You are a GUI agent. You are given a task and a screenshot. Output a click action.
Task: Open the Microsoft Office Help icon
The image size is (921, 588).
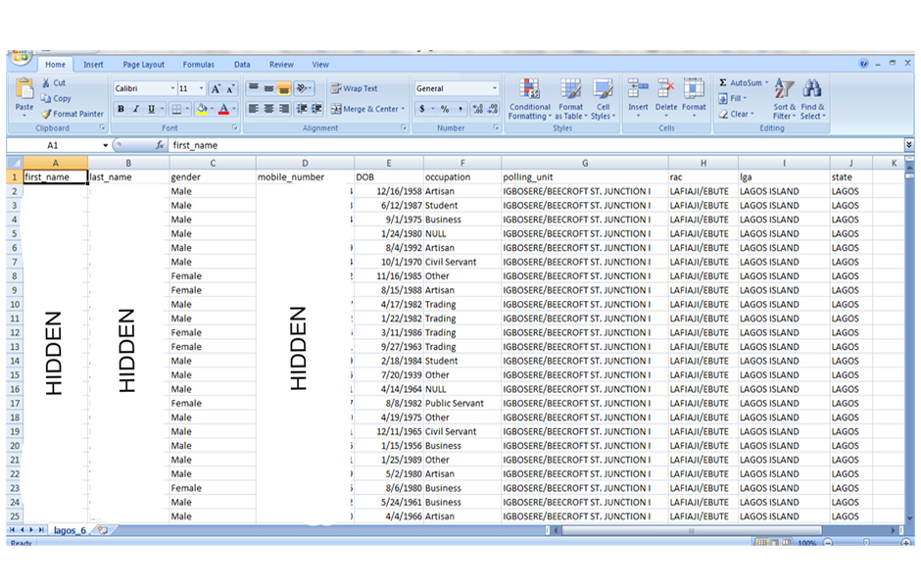pyautogui.click(x=864, y=64)
